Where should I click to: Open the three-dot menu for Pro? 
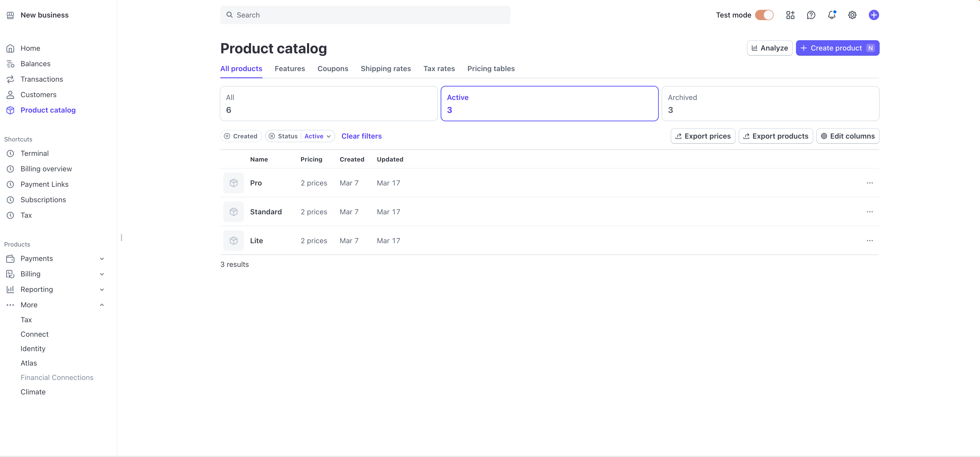click(870, 183)
